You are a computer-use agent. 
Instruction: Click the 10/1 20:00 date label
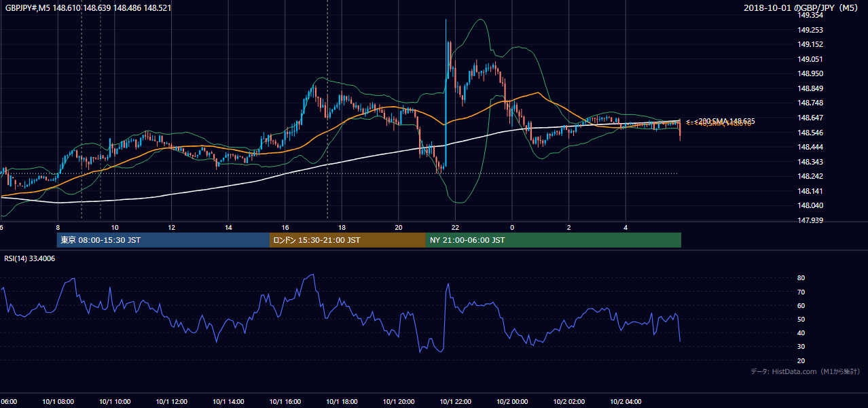pos(399,402)
